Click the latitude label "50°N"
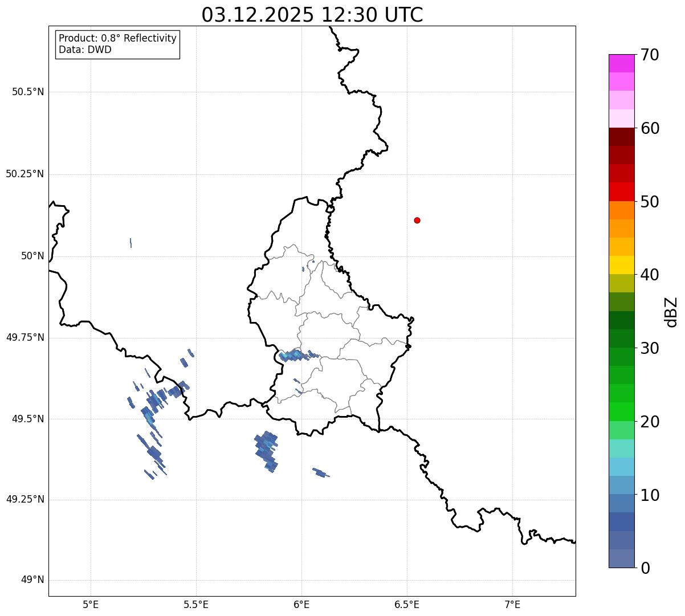The image size is (685, 616). (x=32, y=256)
